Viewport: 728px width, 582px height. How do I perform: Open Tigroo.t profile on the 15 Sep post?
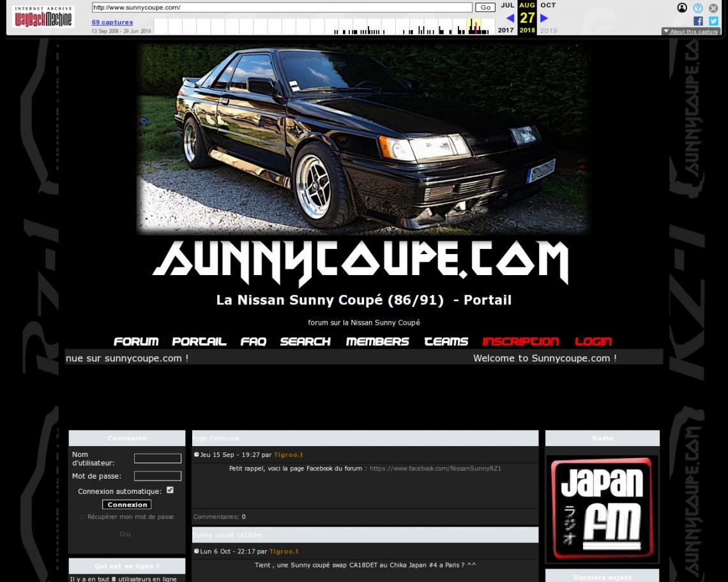click(x=288, y=455)
